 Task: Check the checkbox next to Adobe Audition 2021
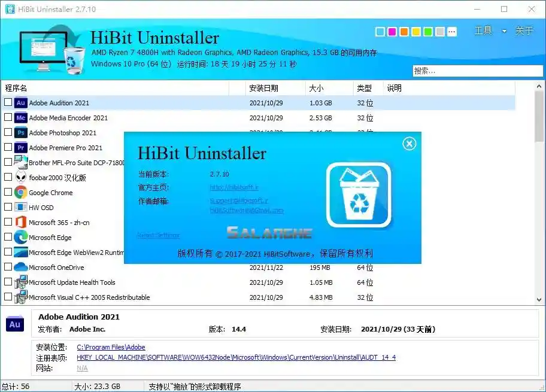pyautogui.click(x=8, y=103)
